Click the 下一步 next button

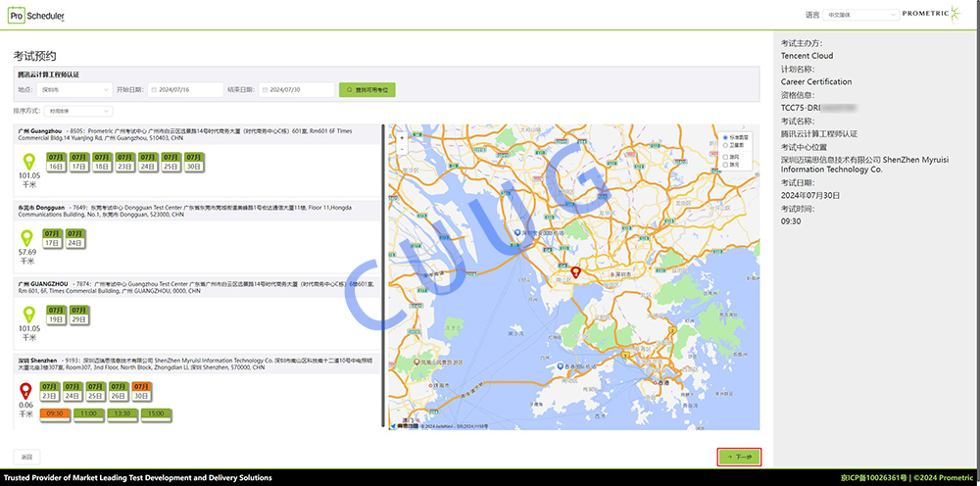(x=739, y=458)
